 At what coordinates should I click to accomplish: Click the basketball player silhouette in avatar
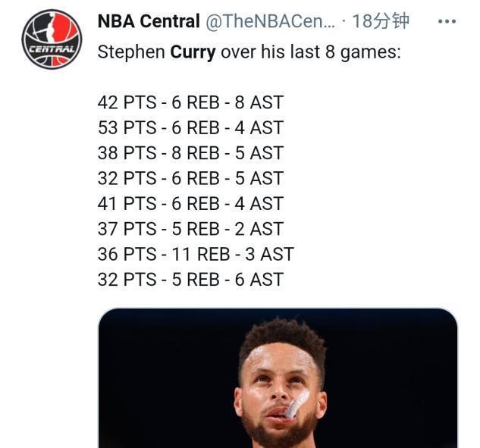[x=49, y=28]
